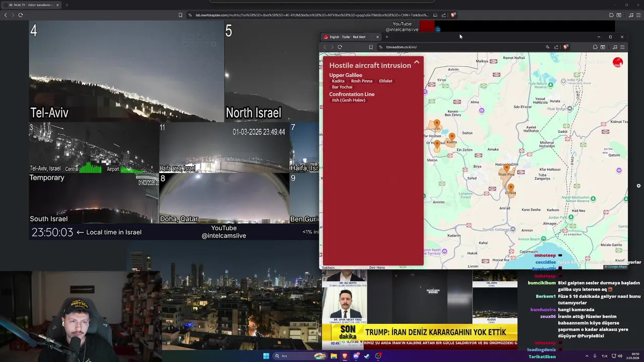Image resolution: width=644 pixels, height=362 pixels.
Task: Open File Explorer from the taskbar
Action: coord(334,356)
